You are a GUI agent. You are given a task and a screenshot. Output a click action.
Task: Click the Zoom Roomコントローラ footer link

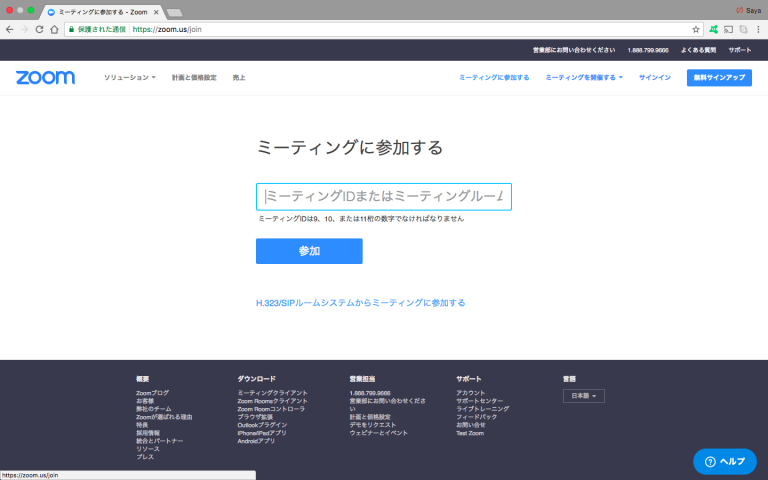point(271,409)
